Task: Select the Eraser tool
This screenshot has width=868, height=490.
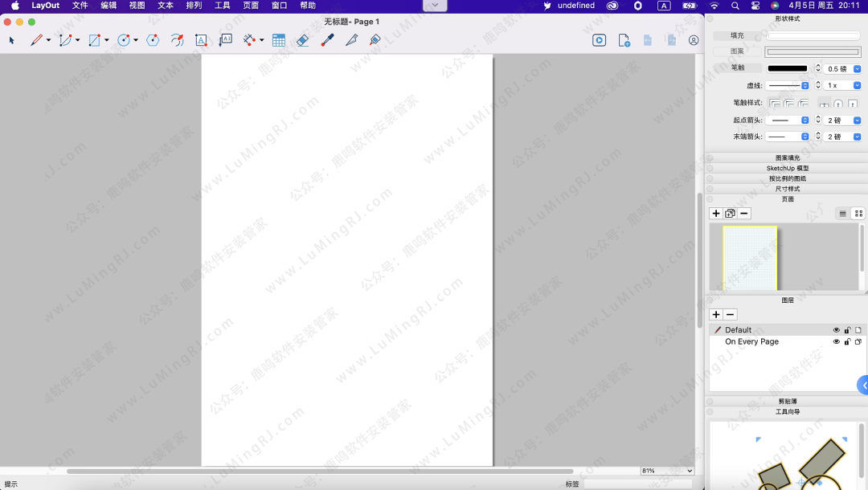Action: (x=302, y=40)
